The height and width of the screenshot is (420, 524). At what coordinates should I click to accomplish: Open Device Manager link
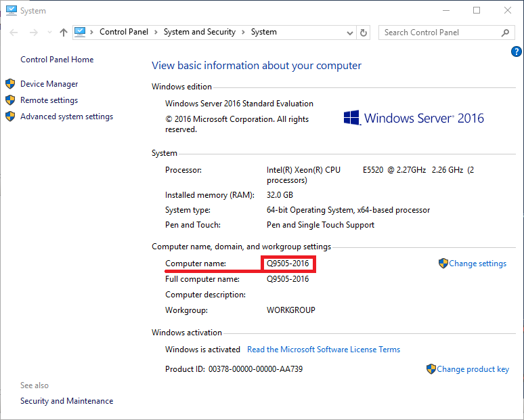[49, 84]
